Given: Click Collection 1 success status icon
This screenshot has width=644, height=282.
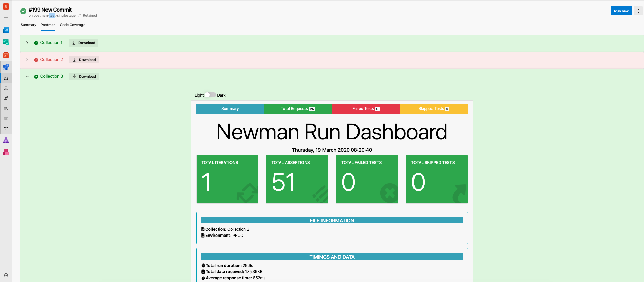Looking at the screenshot, I should (36, 43).
